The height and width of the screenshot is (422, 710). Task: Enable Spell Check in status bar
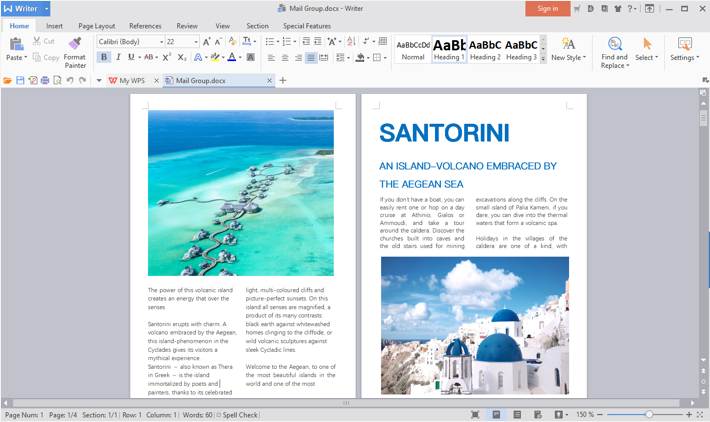(x=237, y=415)
